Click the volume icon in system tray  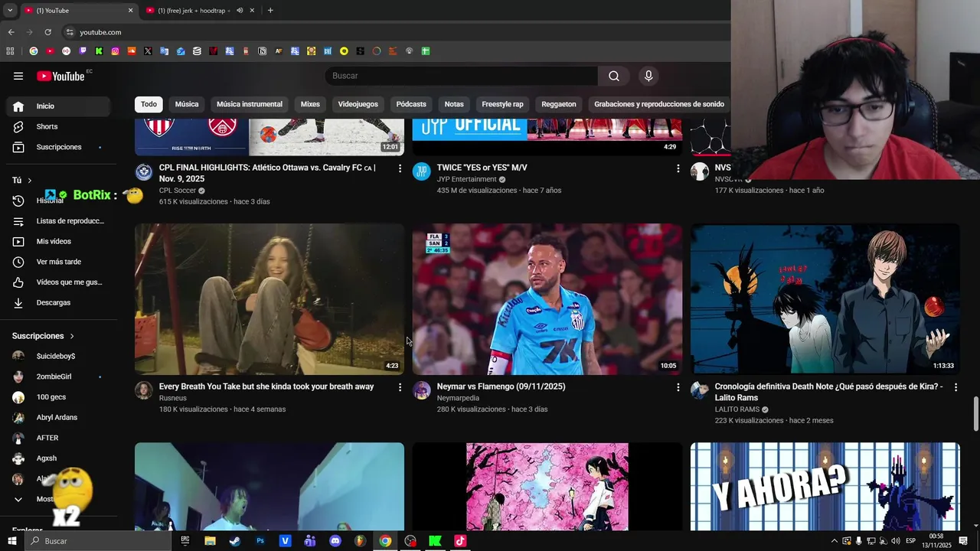tap(895, 541)
